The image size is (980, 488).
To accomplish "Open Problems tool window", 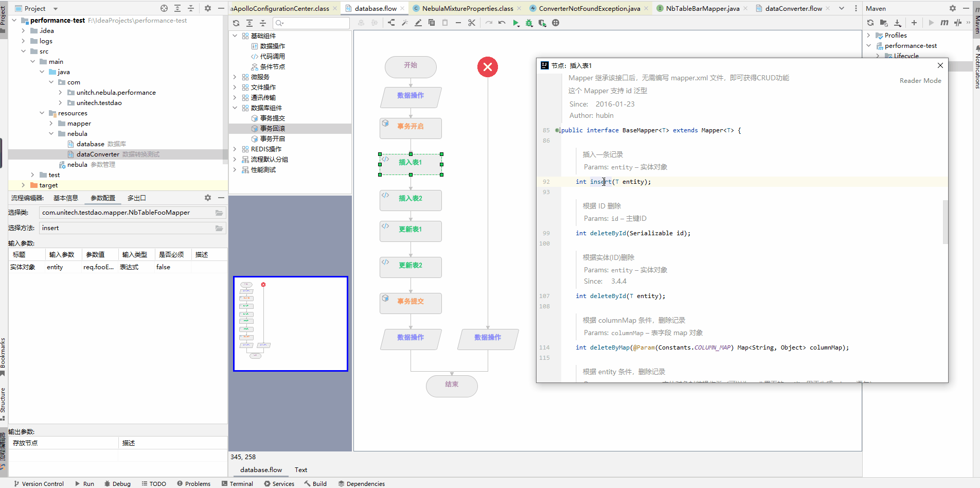I will coord(193,484).
